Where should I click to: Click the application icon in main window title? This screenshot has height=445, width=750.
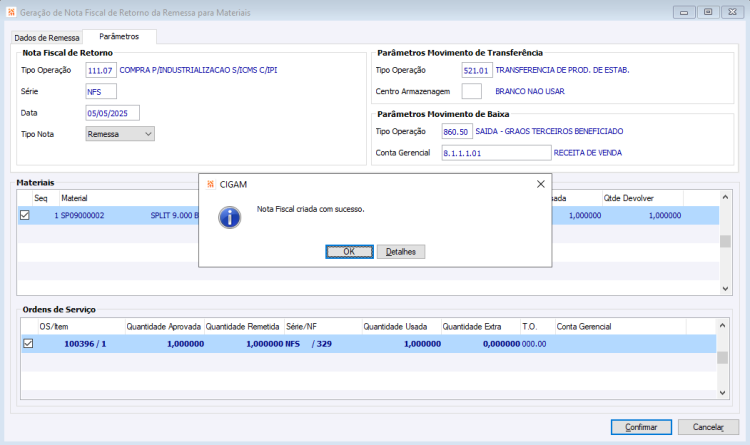pyautogui.click(x=11, y=12)
